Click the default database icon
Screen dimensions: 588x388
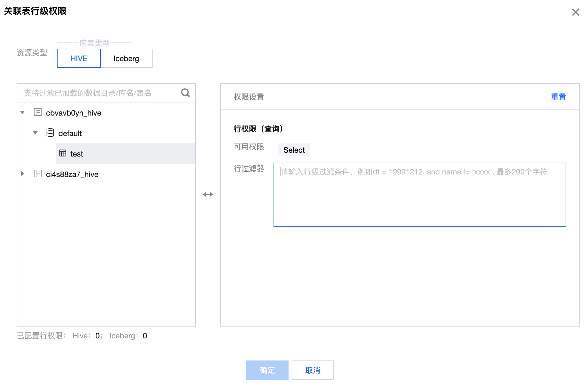click(x=50, y=133)
